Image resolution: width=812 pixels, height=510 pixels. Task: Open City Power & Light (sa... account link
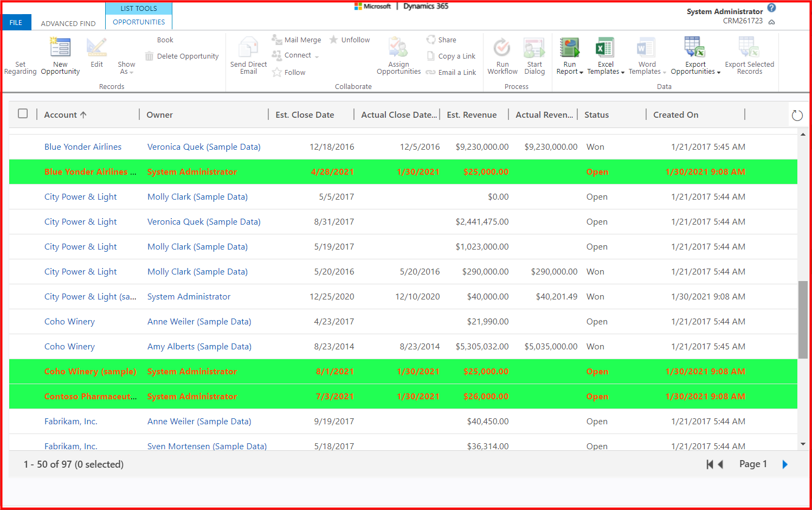point(90,297)
